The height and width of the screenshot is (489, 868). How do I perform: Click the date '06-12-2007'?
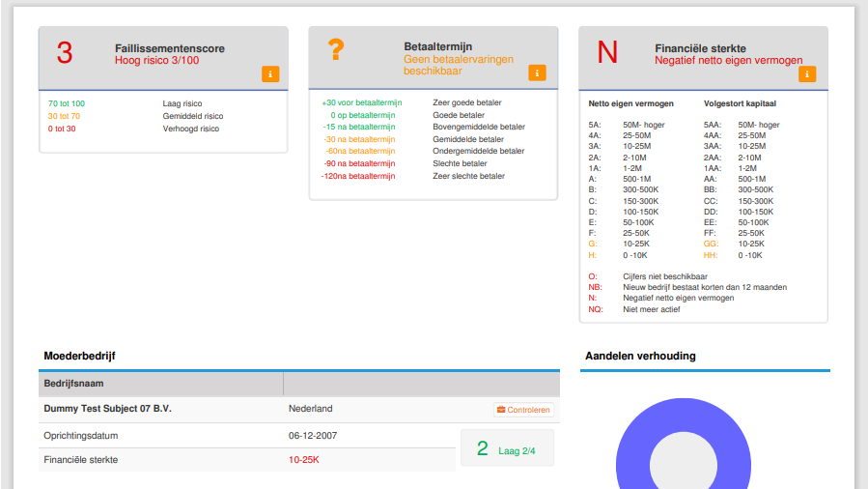313,436
